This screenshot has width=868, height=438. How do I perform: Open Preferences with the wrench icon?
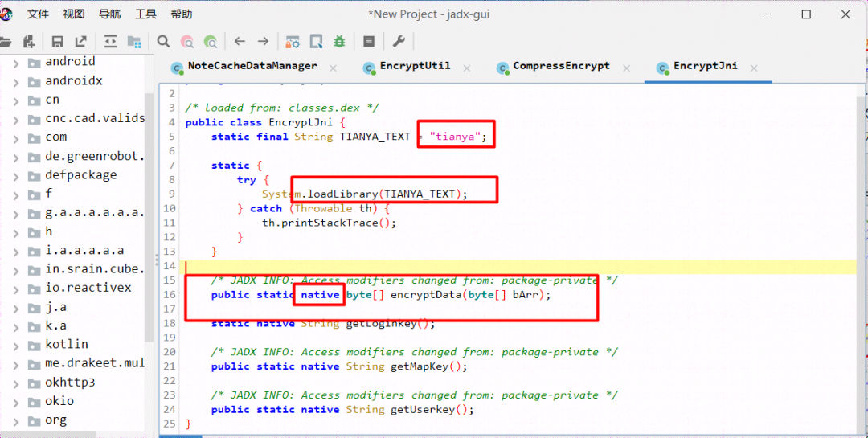tap(399, 41)
